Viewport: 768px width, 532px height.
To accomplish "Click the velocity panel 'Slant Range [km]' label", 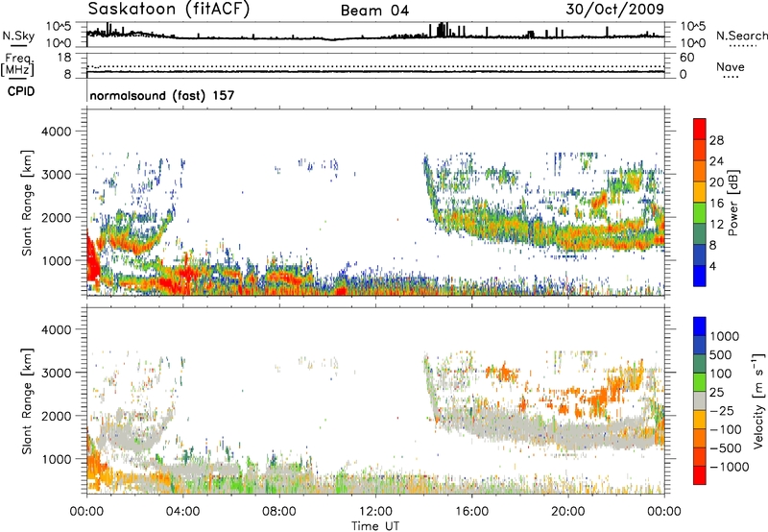I will [x=27, y=401].
